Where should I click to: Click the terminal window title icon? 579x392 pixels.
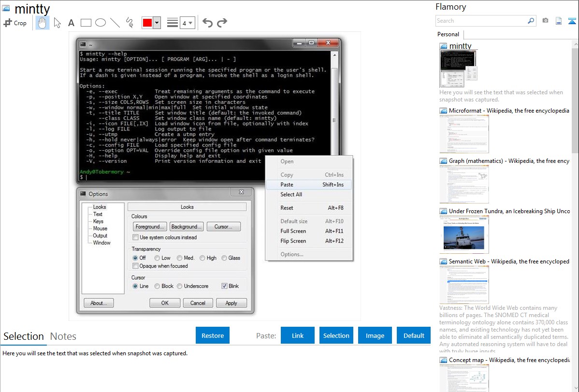(83, 44)
